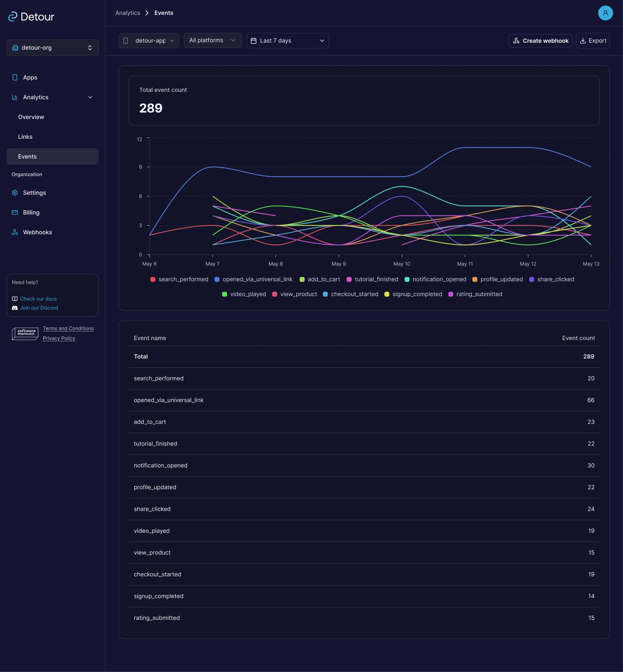Select the tutorial_finished table row
623x672 pixels.
click(x=364, y=444)
